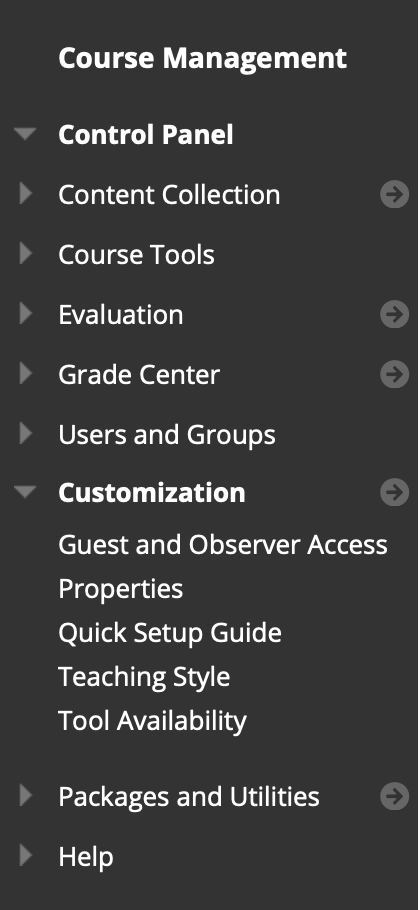Collapse the Control Panel triangle
This screenshot has height=910, width=420.
coord(25,134)
